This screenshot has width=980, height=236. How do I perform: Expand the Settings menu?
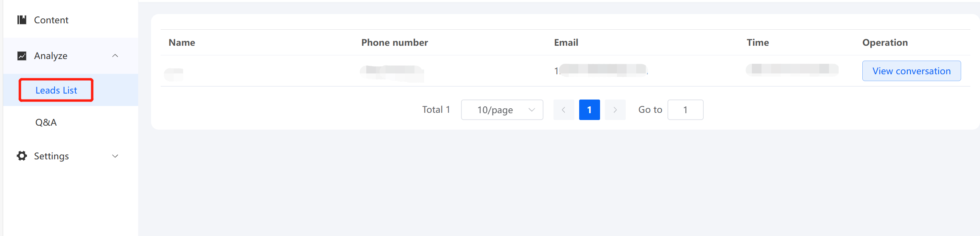tap(116, 156)
